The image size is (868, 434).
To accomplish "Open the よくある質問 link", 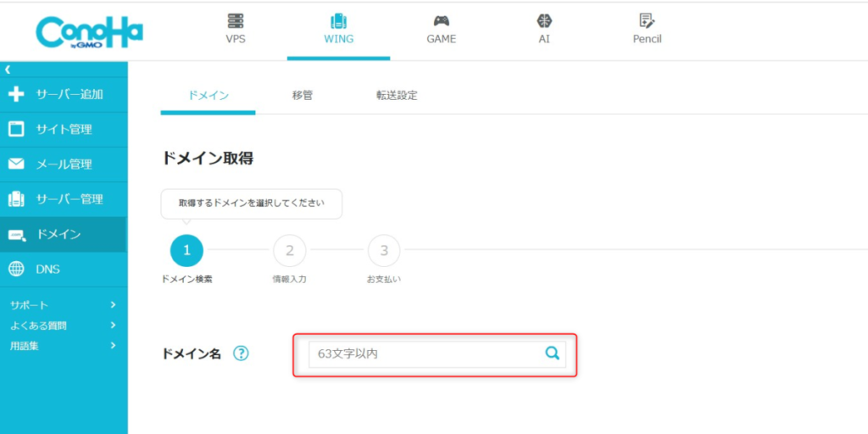I will pyautogui.click(x=38, y=325).
